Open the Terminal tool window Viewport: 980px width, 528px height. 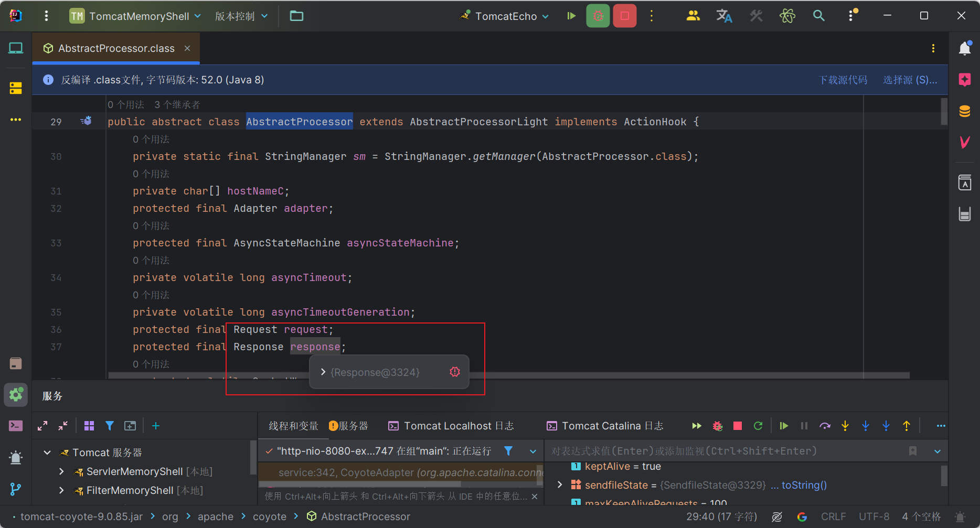16,426
